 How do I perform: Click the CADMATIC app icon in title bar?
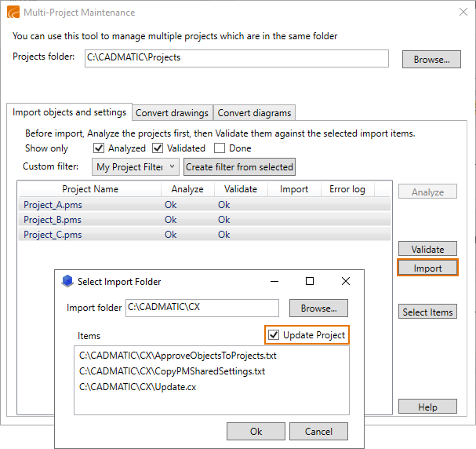click(13, 13)
